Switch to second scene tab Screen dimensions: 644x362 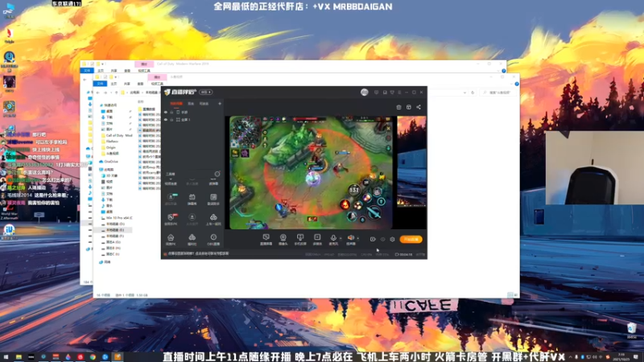click(x=191, y=104)
